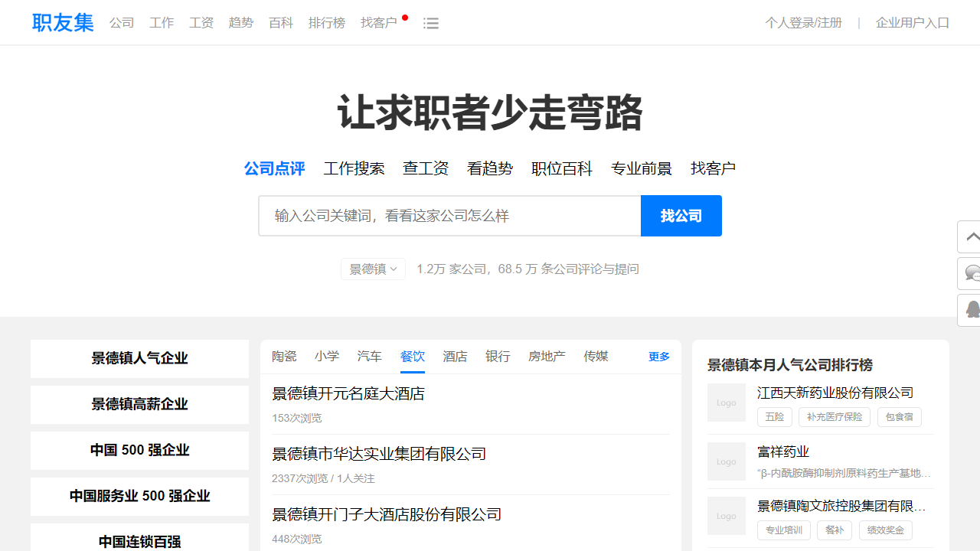Click the 包食宿 benefit tag
980x551 pixels.
coord(899,417)
